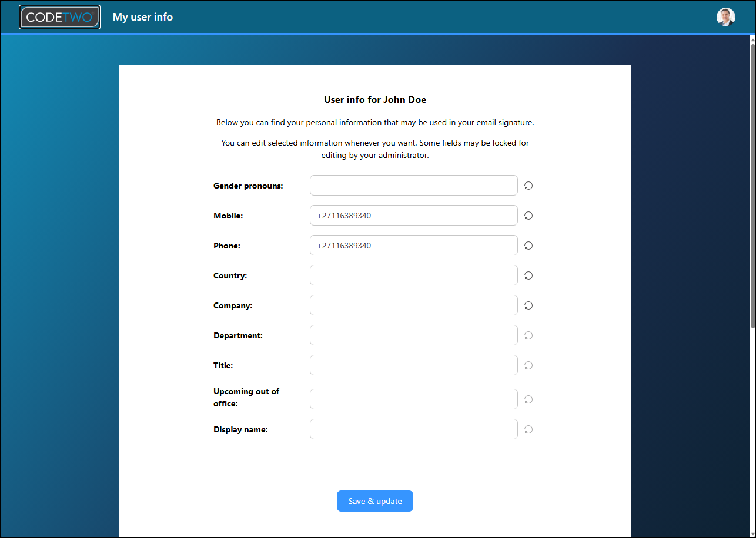The height and width of the screenshot is (538, 756).
Task: Click the Department reset icon
Action: click(528, 335)
